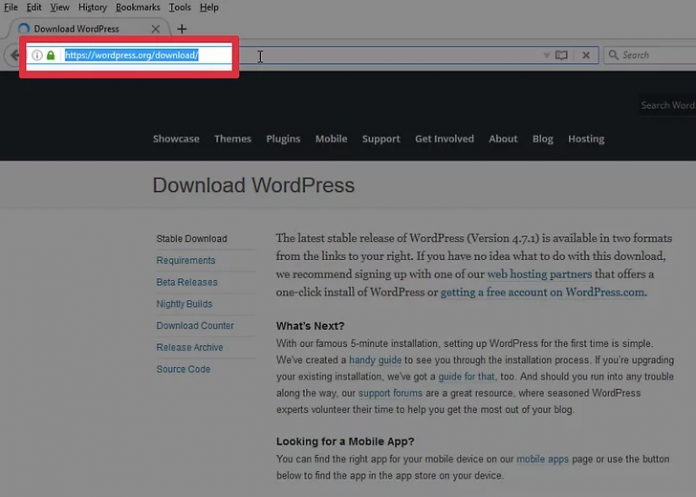Open a new tab with plus button
Screen dimensions: 696x497
point(181,29)
